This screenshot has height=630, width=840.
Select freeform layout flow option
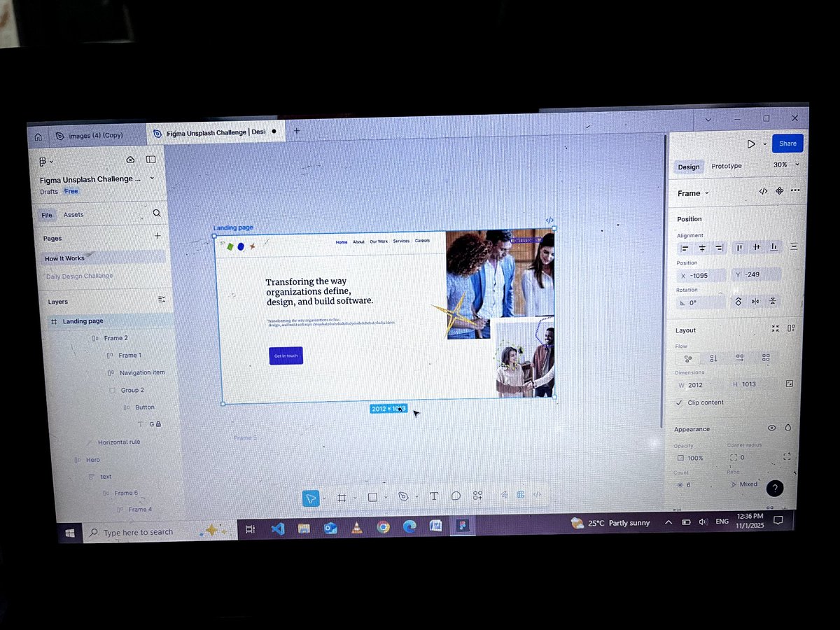pos(687,358)
